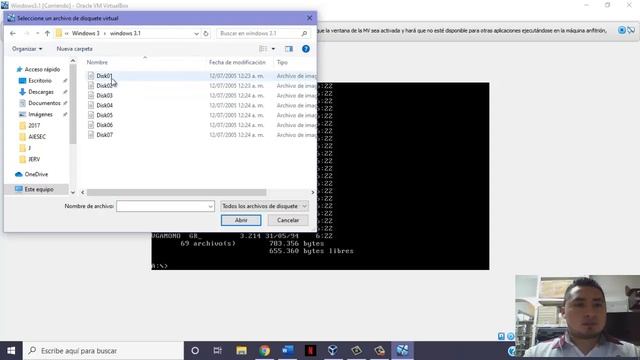Open the view options dropdown arrow
This screenshot has width=640, height=360.
click(273, 49)
